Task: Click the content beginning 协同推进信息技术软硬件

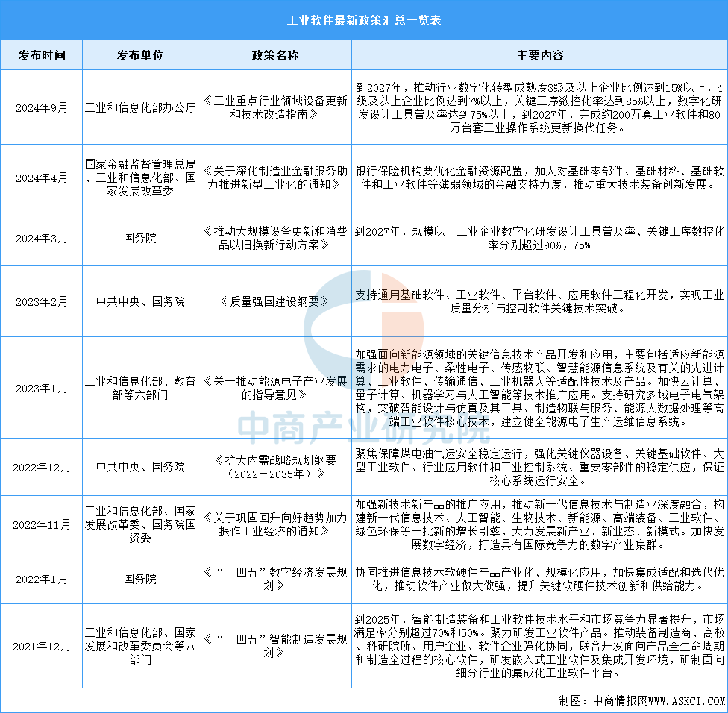Action: pyautogui.click(x=539, y=579)
